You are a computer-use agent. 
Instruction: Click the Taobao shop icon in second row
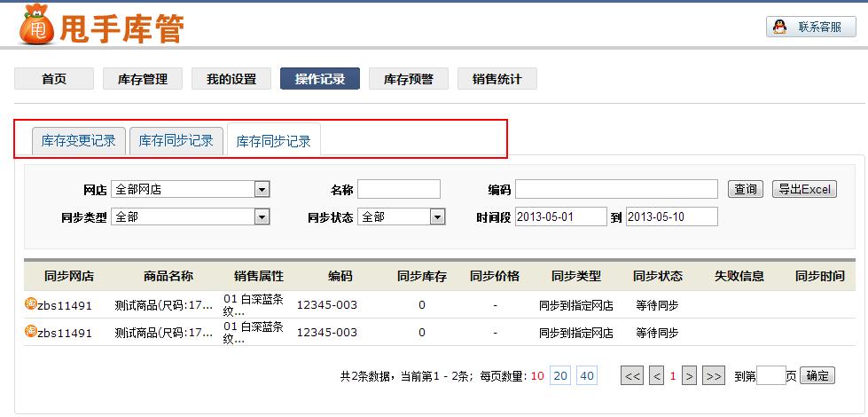click(x=30, y=331)
